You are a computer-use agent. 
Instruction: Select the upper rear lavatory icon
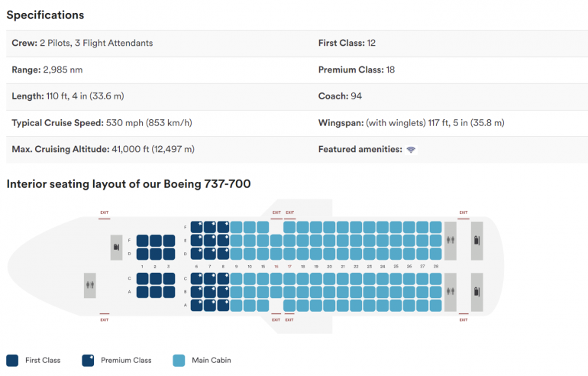(450, 239)
